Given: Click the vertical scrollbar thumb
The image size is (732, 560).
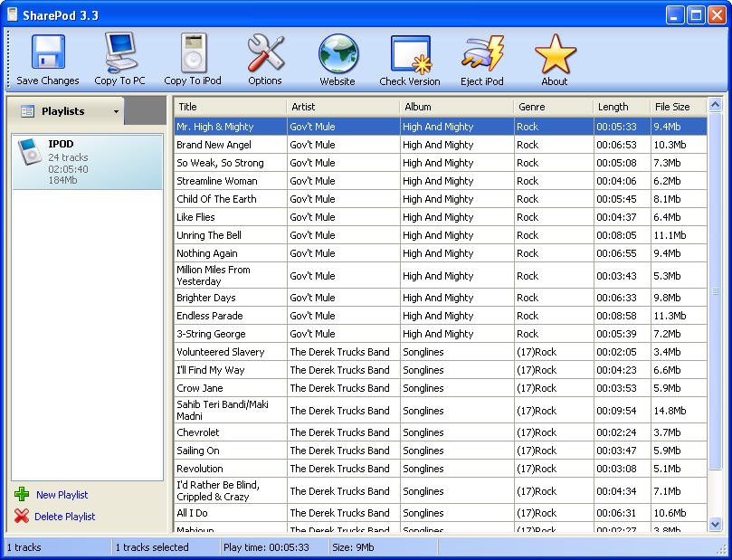Looking at the screenshot, I should [715, 291].
